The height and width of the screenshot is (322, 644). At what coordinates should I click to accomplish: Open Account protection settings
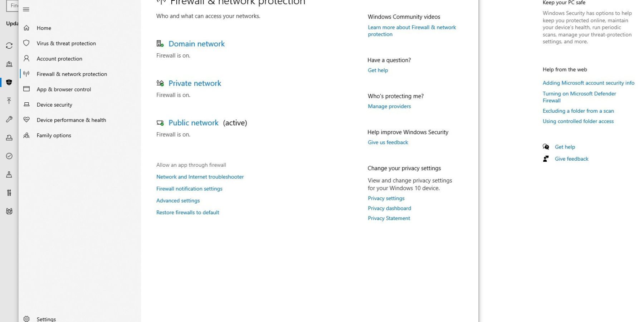click(59, 58)
